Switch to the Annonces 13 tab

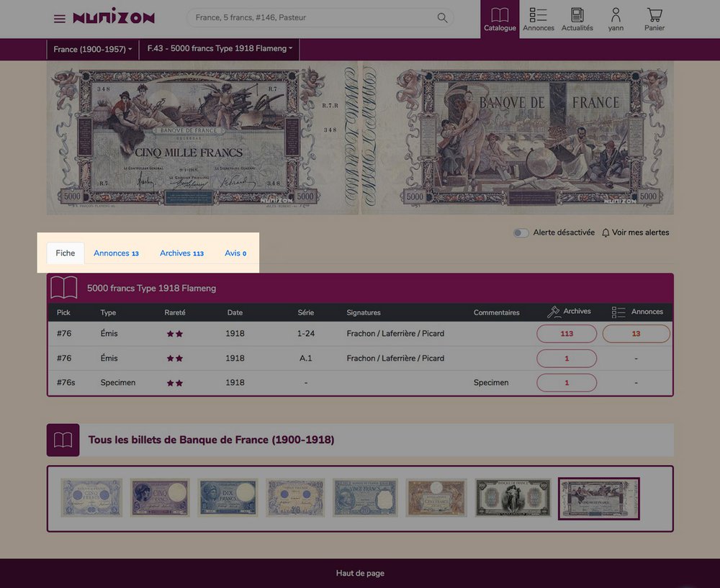pos(116,253)
